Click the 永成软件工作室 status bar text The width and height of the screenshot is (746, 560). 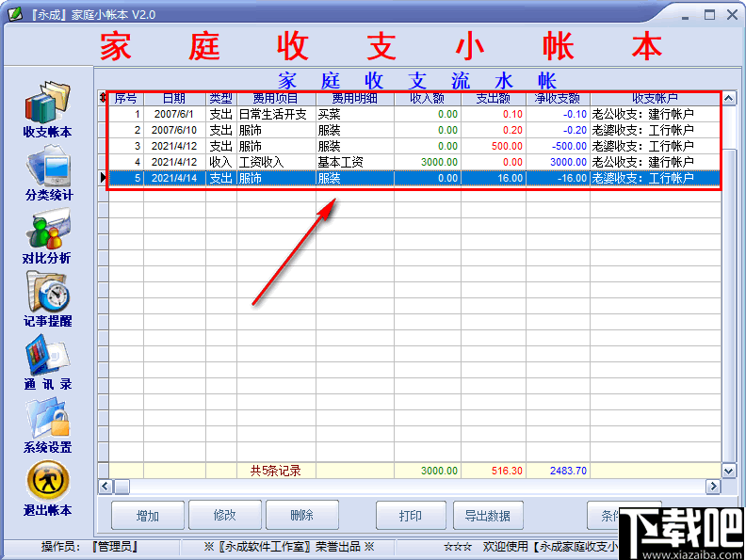point(289,547)
